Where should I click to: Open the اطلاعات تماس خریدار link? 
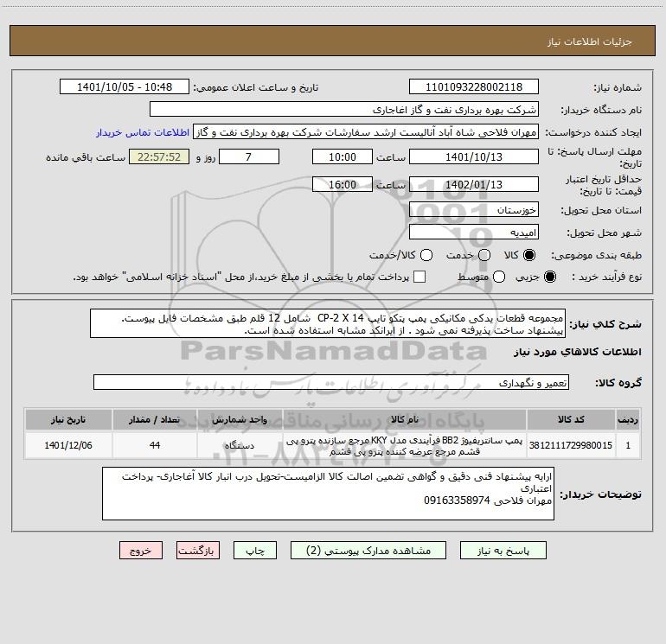tap(143, 132)
